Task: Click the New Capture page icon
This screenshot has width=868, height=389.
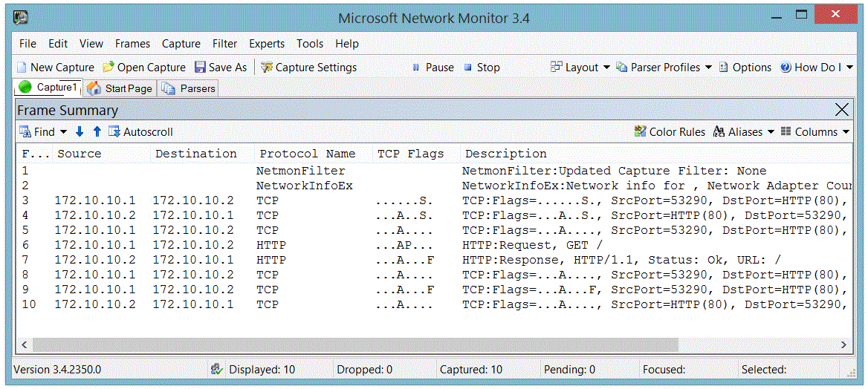Action: 22,68
